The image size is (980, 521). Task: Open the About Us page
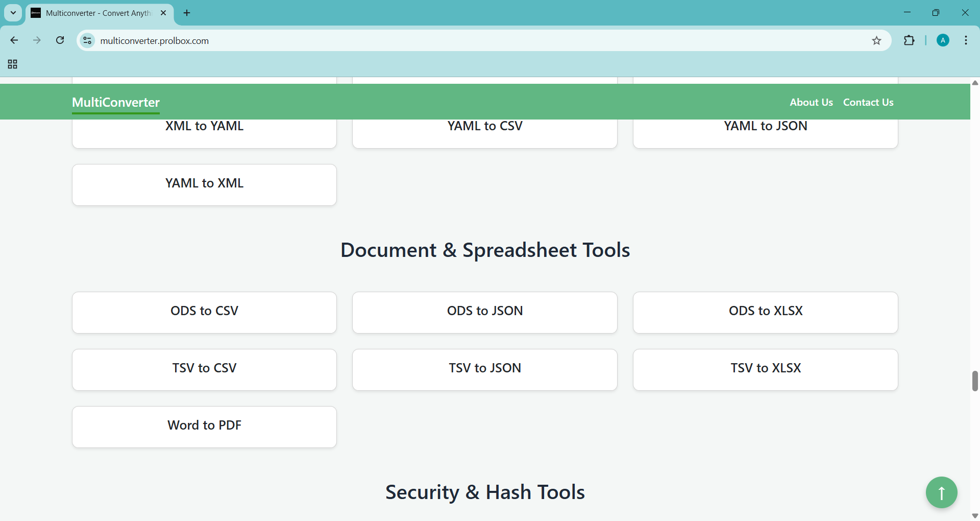[x=811, y=102]
